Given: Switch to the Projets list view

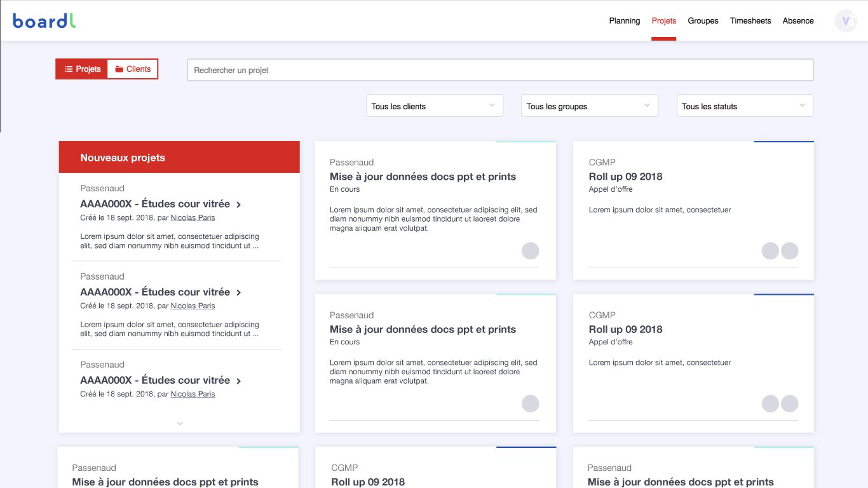Looking at the screenshot, I should tap(82, 69).
